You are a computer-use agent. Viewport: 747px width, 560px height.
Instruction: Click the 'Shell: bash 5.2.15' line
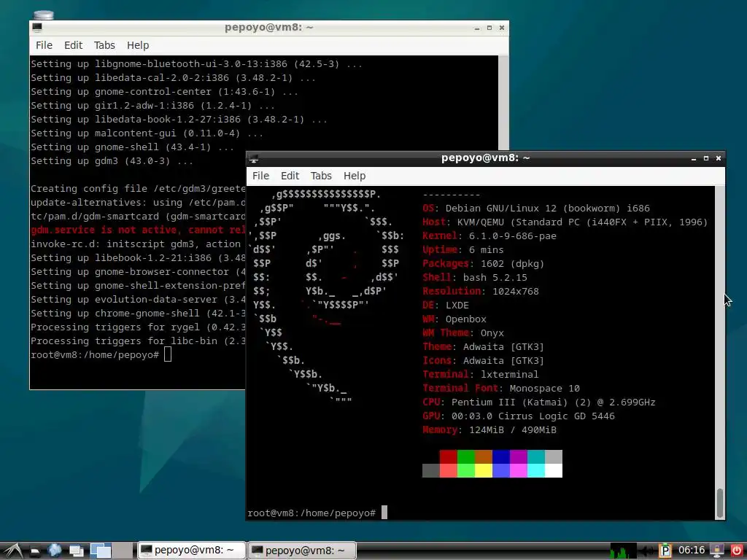tap(474, 278)
